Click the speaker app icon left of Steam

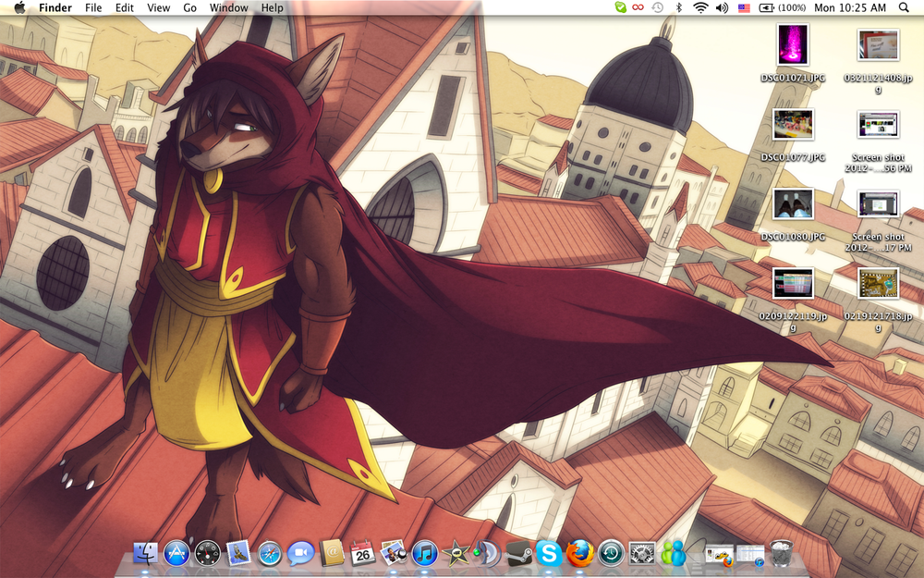[487, 553]
